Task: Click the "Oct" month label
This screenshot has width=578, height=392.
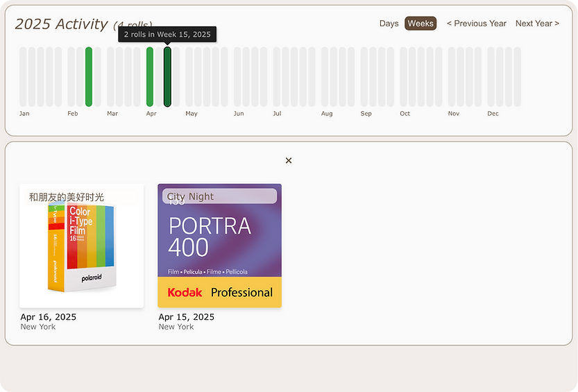Action: point(405,114)
